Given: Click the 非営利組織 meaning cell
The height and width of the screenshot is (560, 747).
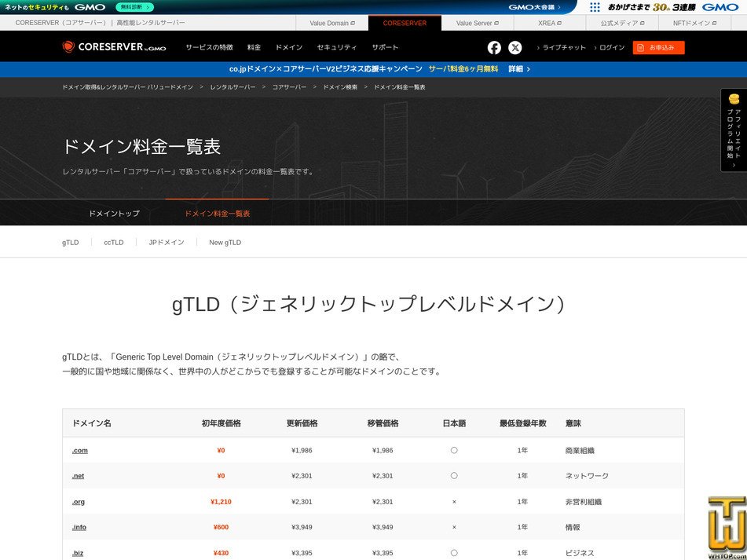Looking at the screenshot, I should pos(584,502).
